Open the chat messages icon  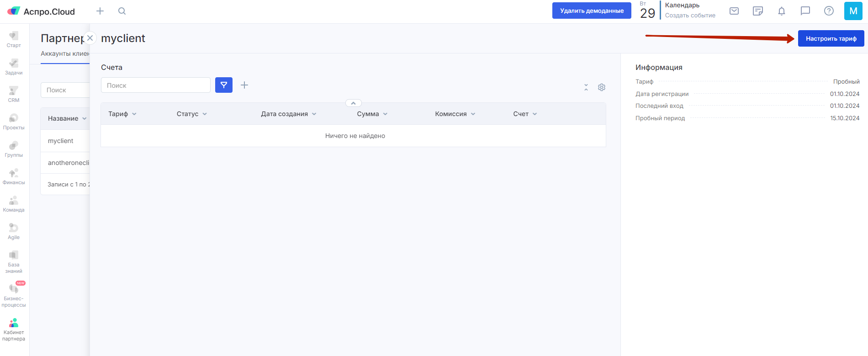pos(805,11)
